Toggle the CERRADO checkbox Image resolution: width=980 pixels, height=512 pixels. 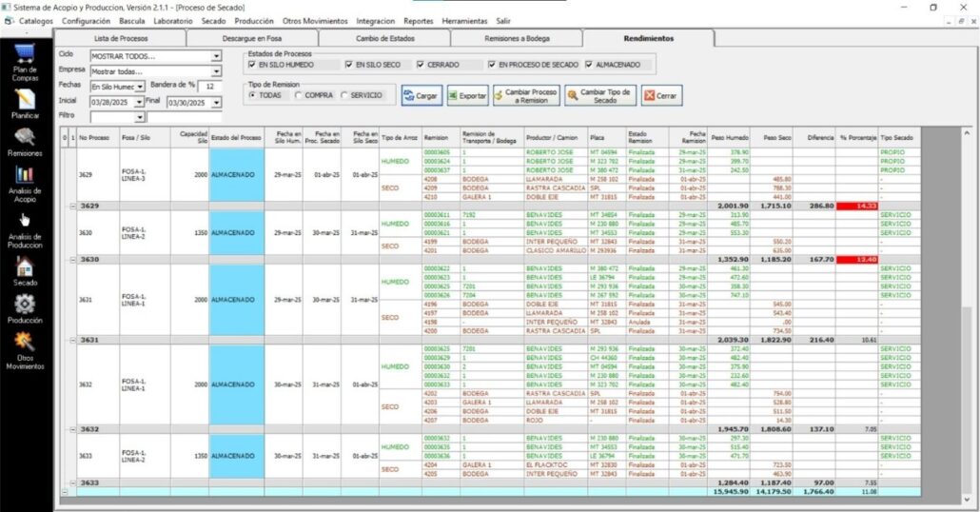pyautogui.click(x=421, y=65)
